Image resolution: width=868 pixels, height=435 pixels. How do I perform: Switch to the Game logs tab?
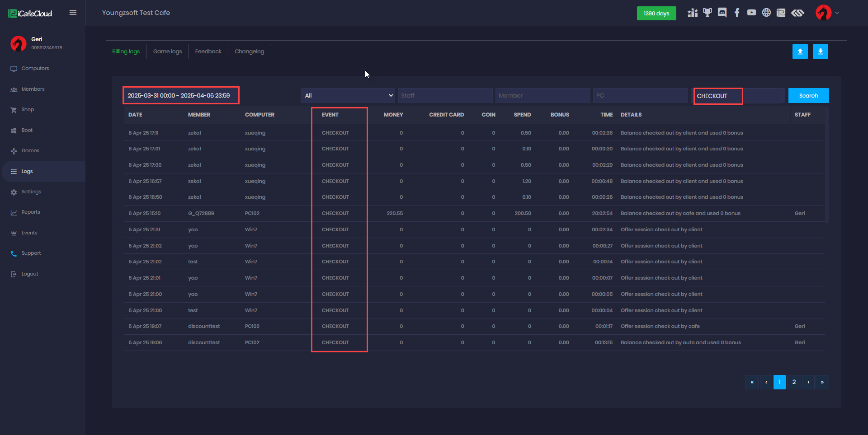[167, 51]
